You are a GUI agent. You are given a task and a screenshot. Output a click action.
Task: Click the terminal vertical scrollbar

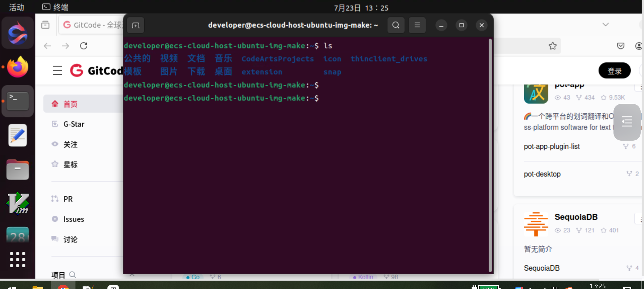(490, 154)
